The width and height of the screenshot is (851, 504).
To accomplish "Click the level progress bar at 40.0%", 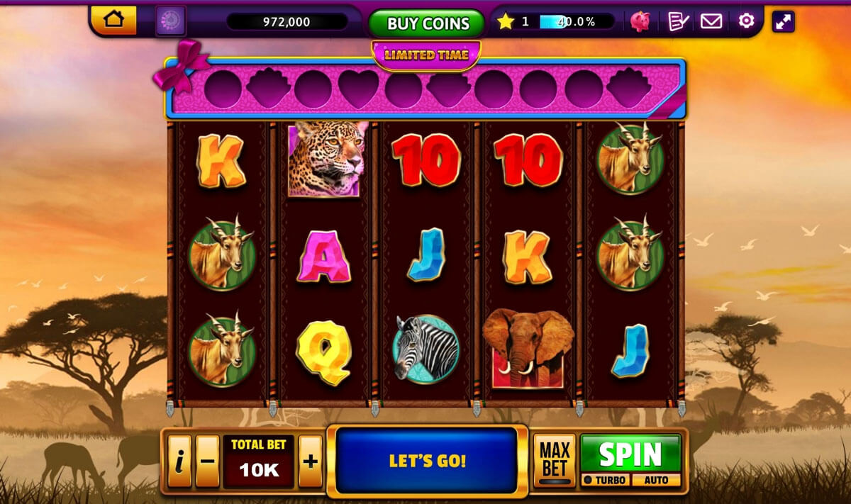I will (575, 21).
